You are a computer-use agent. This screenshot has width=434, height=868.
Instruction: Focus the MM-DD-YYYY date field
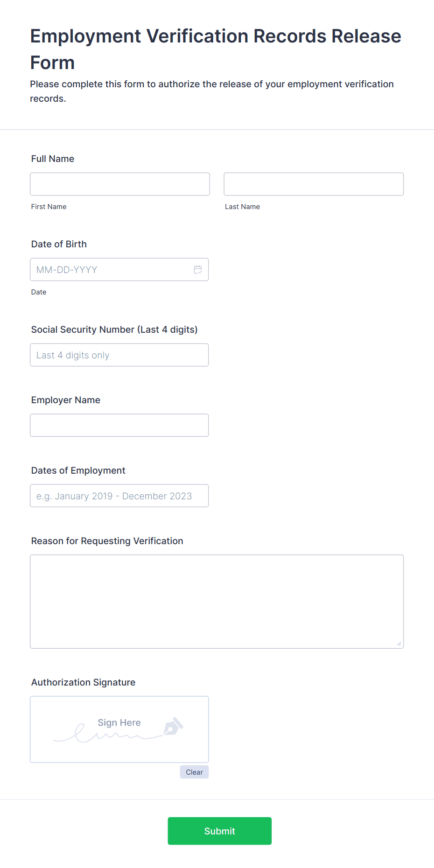tap(119, 270)
